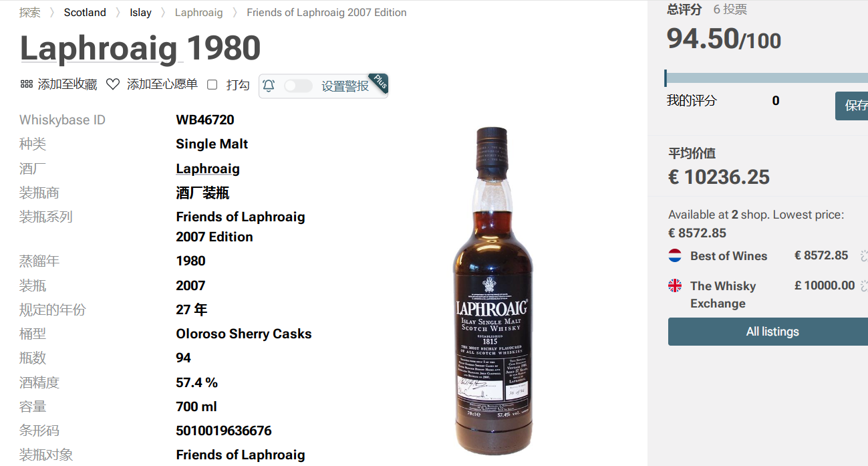Go to the Islay breadcrumb
The height and width of the screenshot is (466, 868).
140,12
